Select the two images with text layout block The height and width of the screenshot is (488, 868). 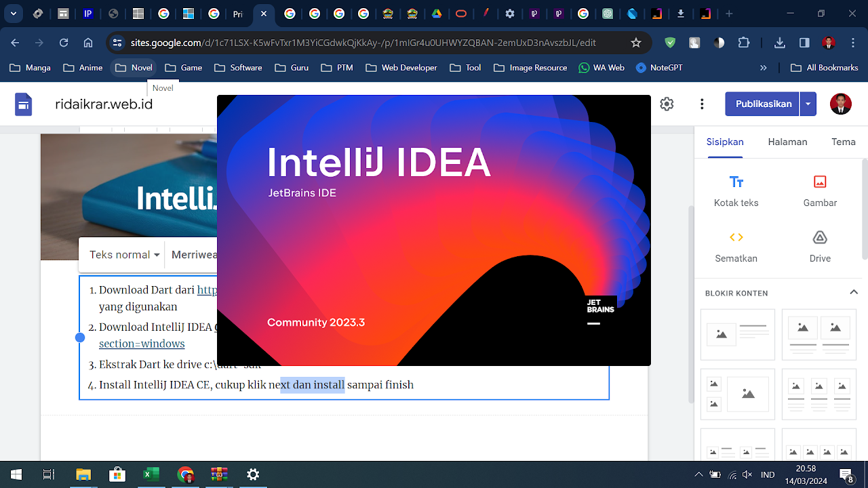tap(819, 334)
